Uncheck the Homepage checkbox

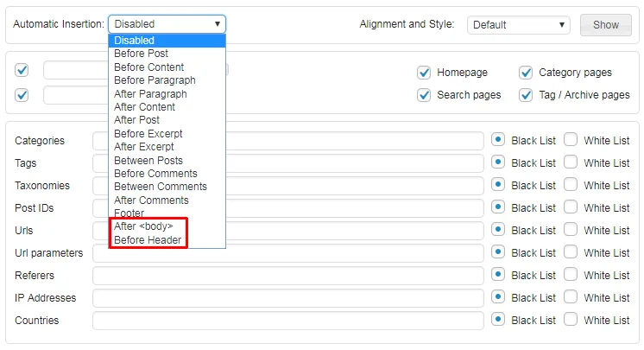pos(424,73)
